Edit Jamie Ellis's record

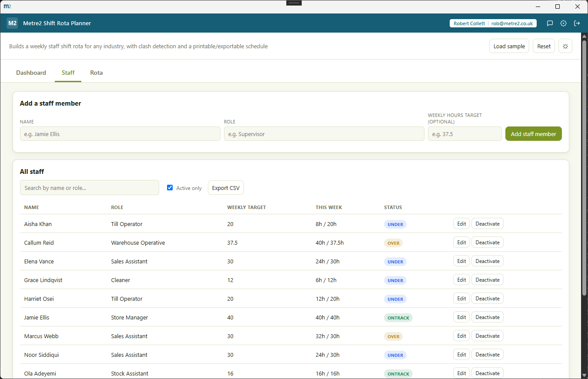point(461,317)
